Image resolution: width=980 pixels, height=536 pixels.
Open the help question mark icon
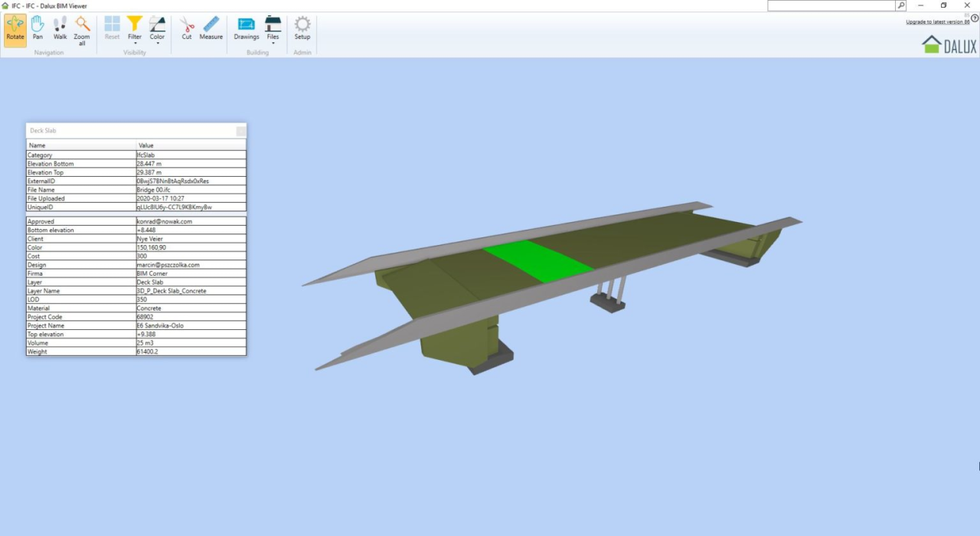coord(975,18)
